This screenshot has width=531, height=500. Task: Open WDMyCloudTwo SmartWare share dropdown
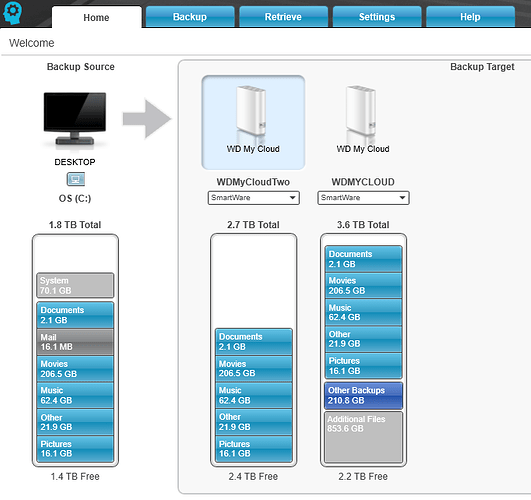click(254, 198)
